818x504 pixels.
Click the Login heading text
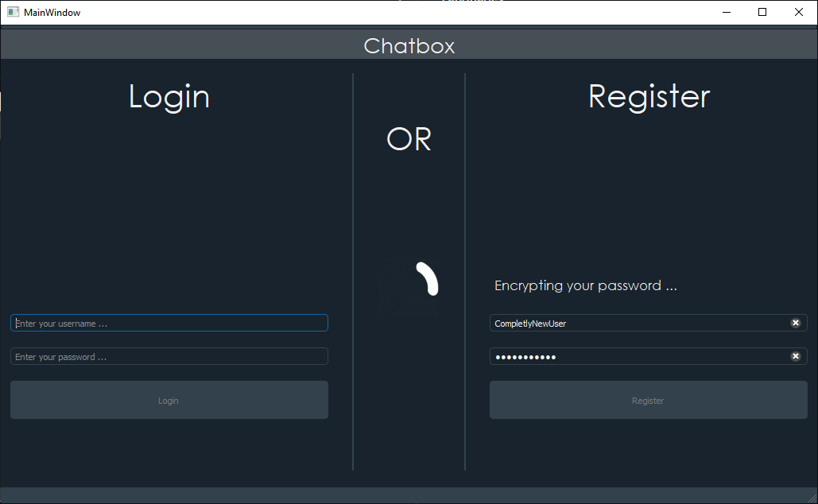tap(169, 97)
